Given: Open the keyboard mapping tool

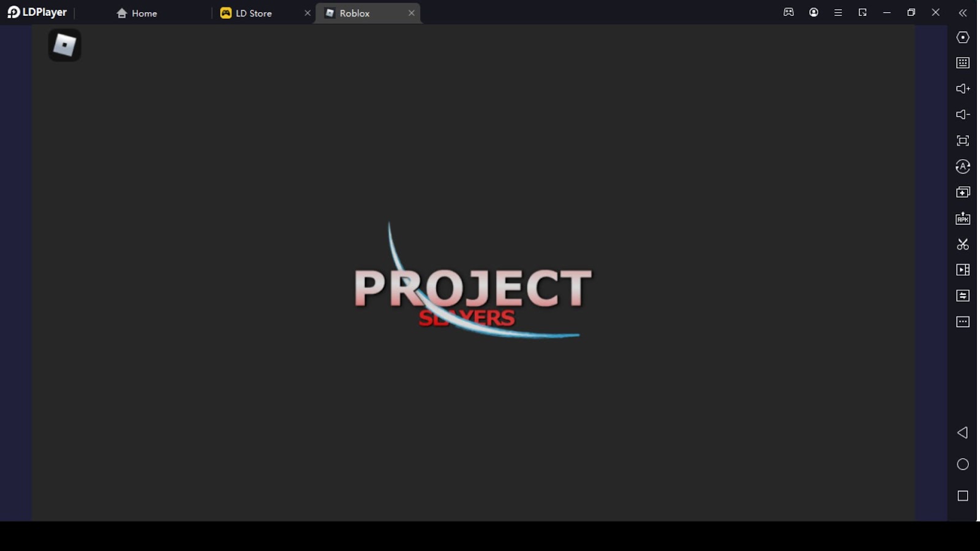Looking at the screenshot, I should (x=963, y=63).
